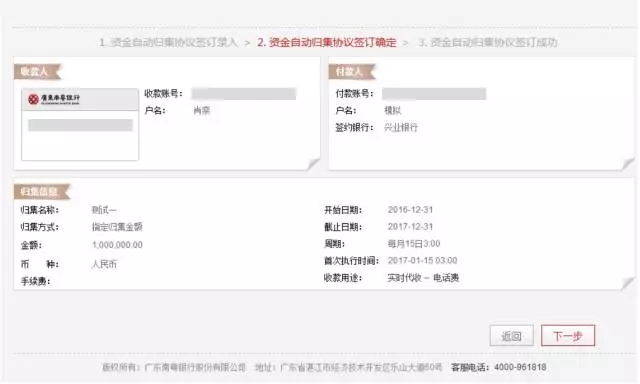The height and width of the screenshot is (384, 640).
Task: Click the folded corner of 付款人 panel
Action: pyautogui.click(x=628, y=164)
